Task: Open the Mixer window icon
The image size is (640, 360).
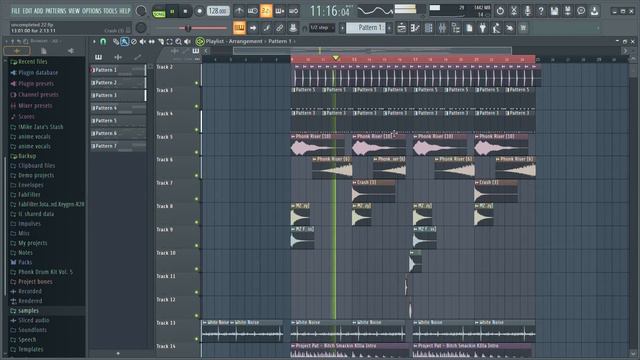Action: (x=442, y=28)
